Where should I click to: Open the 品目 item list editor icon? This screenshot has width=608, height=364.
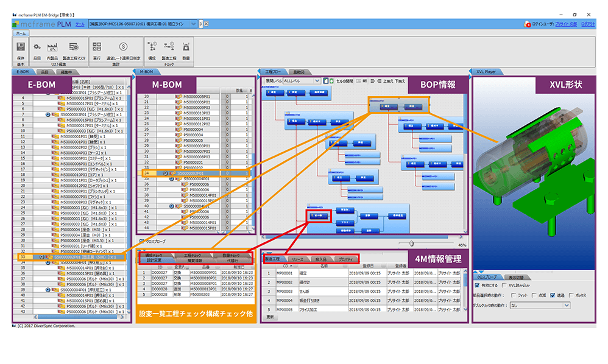point(37,47)
